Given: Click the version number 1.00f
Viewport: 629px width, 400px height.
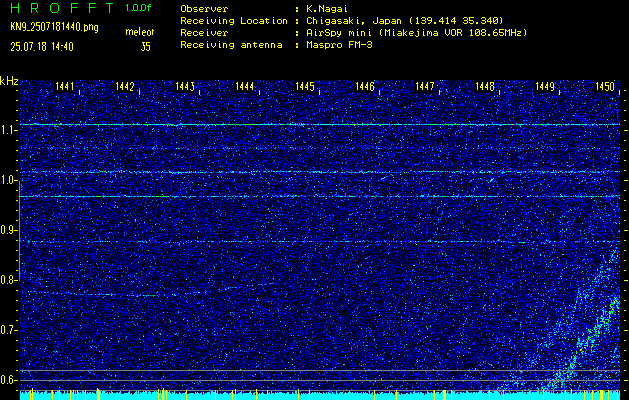Looking at the screenshot, I should (136, 8).
